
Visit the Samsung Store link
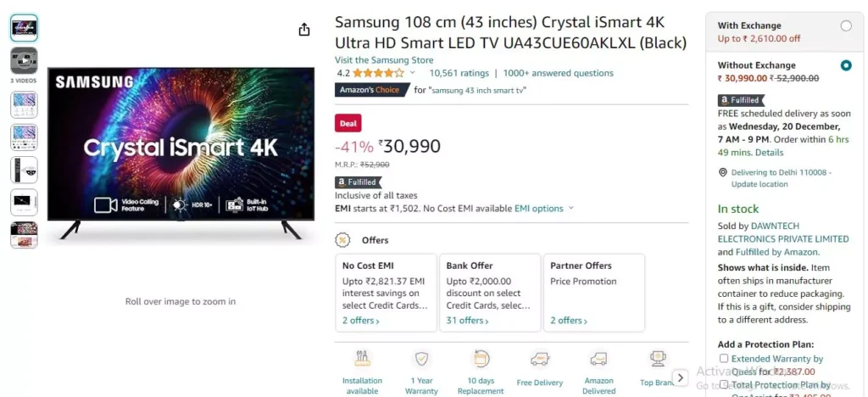[384, 59]
